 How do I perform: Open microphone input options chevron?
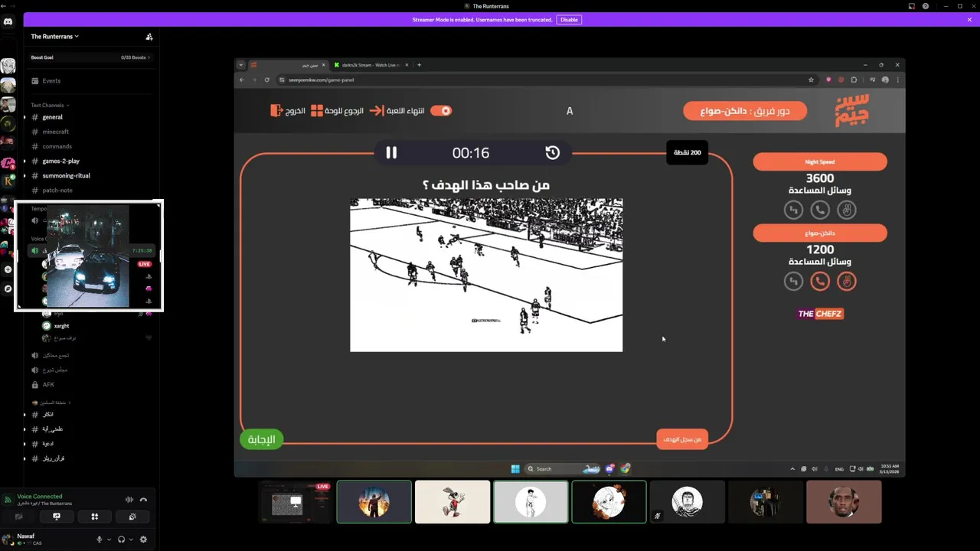point(109,540)
